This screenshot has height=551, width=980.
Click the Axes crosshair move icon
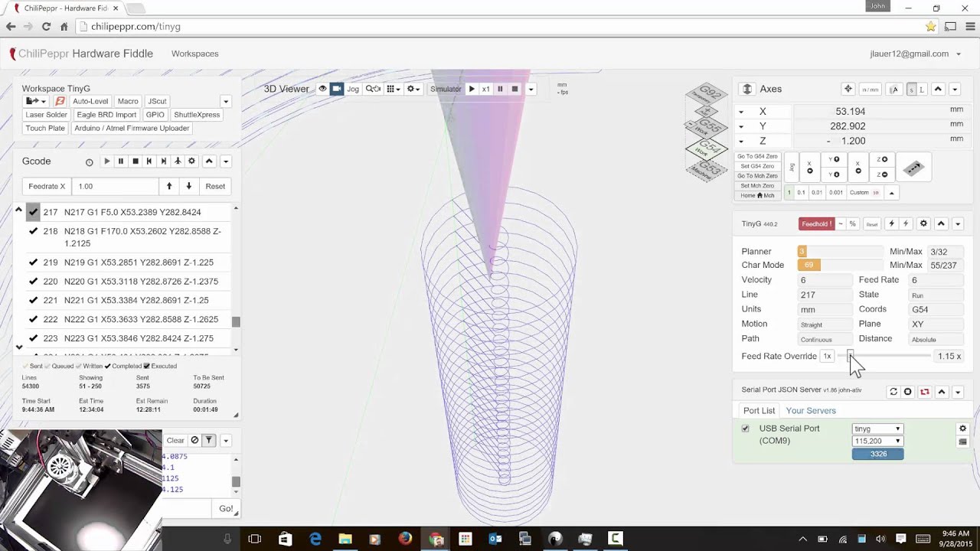click(848, 89)
